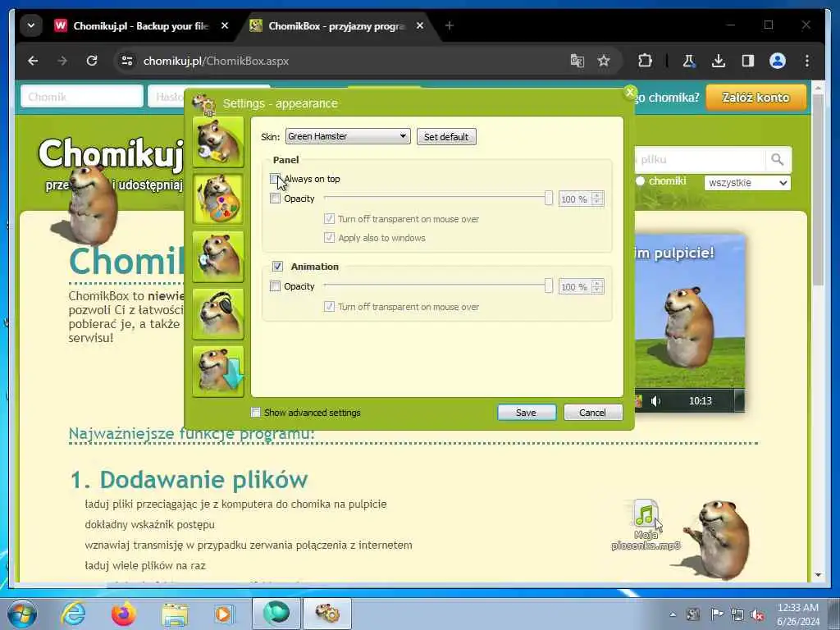
Task: Open the Chrome extensions puzzle icon
Action: [x=645, y=61]
